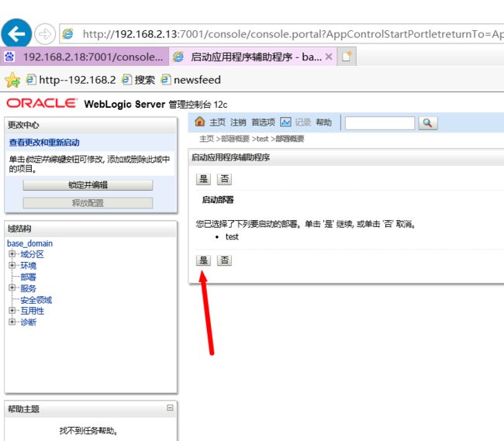Click the 更改中心 panel header
Screen dimensions: 504x441
(91, 125)
